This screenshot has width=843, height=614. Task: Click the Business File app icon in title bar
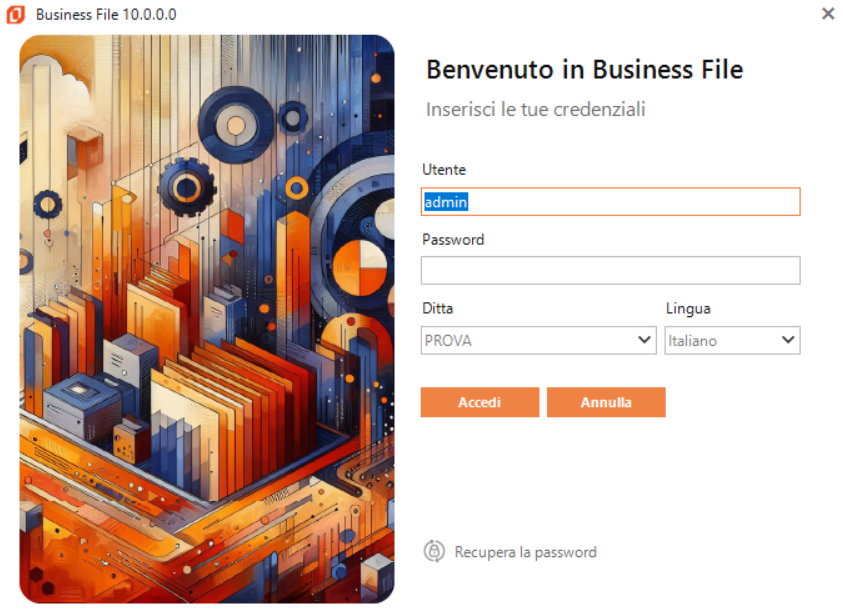tap(15, 14)
